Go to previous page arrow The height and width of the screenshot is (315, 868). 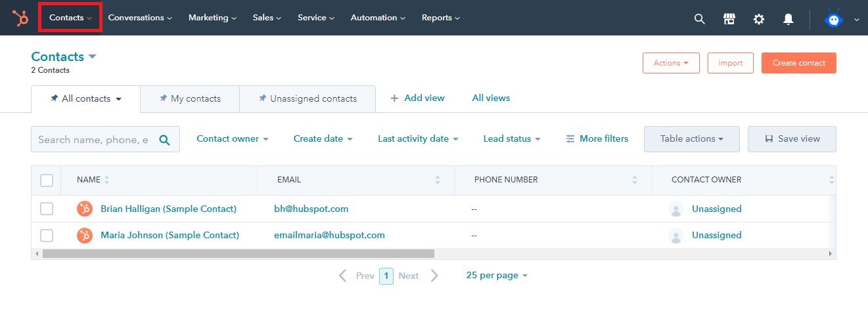[x=342, y=276]
